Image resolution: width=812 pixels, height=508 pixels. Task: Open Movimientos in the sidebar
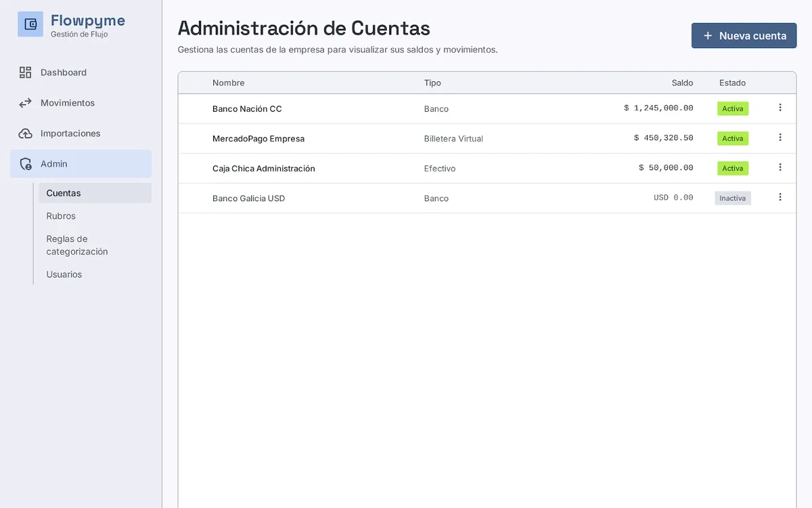[81, 103]
